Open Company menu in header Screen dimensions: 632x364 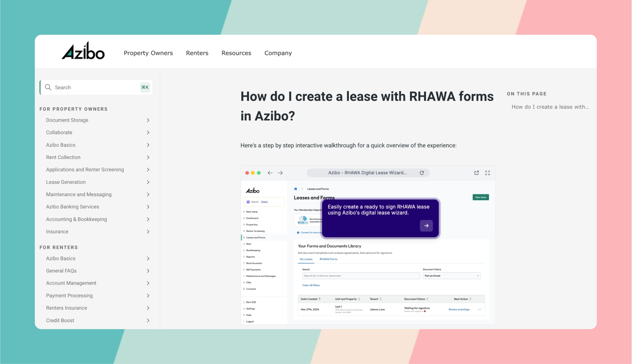pos(278,53)
